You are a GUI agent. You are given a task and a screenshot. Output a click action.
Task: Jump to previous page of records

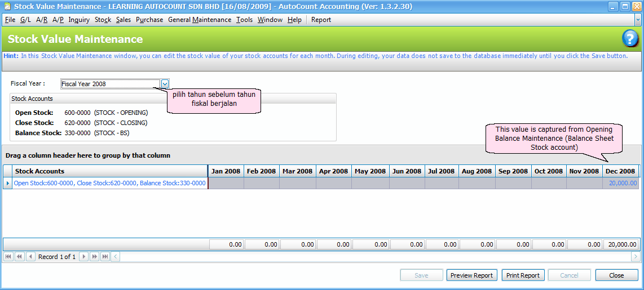point(20,257)
